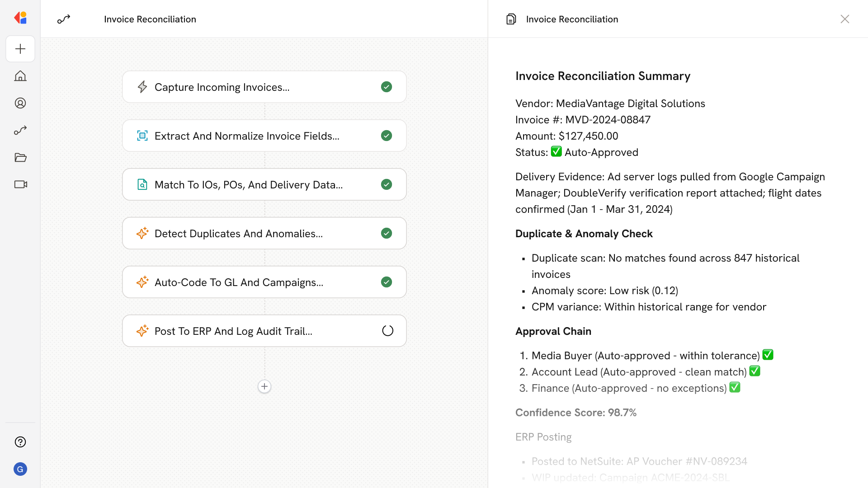Click the app logo at top left
The height and width of the screenshot is (488, 868).
(20, 18)
